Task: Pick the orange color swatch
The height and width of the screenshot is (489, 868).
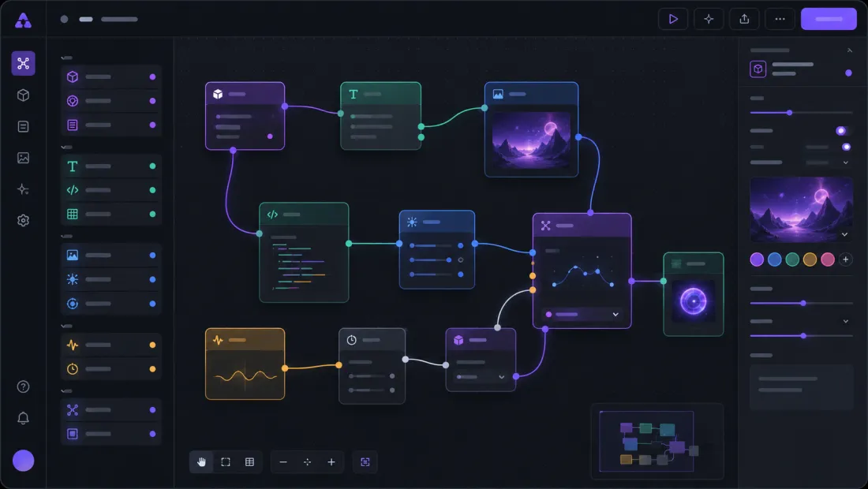Action: click(810, 259)
